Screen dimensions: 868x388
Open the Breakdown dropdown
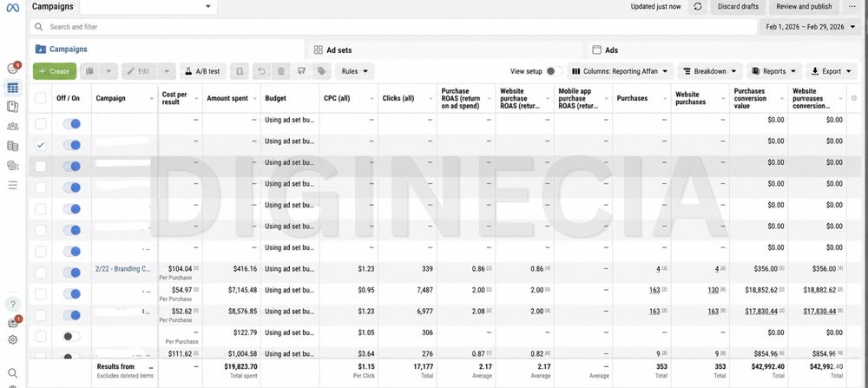pos(710,71)
